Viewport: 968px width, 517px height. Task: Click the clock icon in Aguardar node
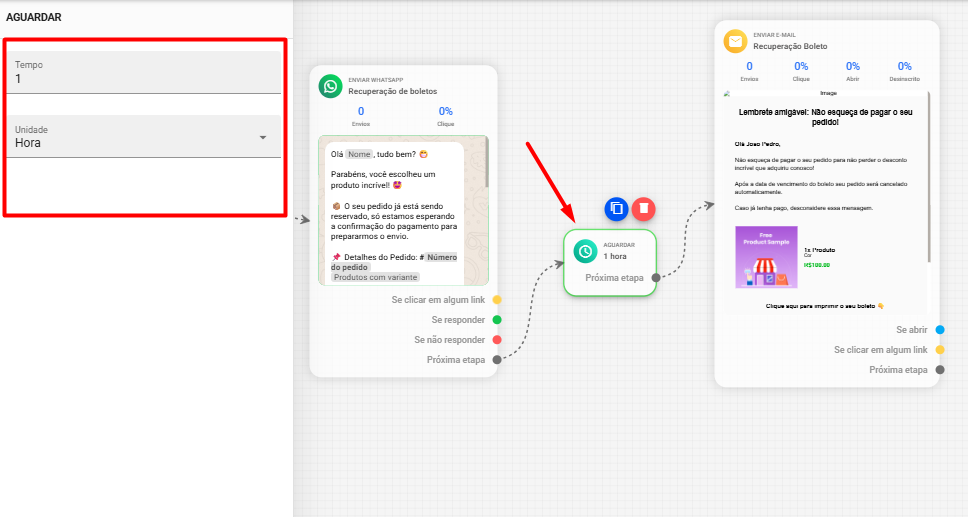585,251
